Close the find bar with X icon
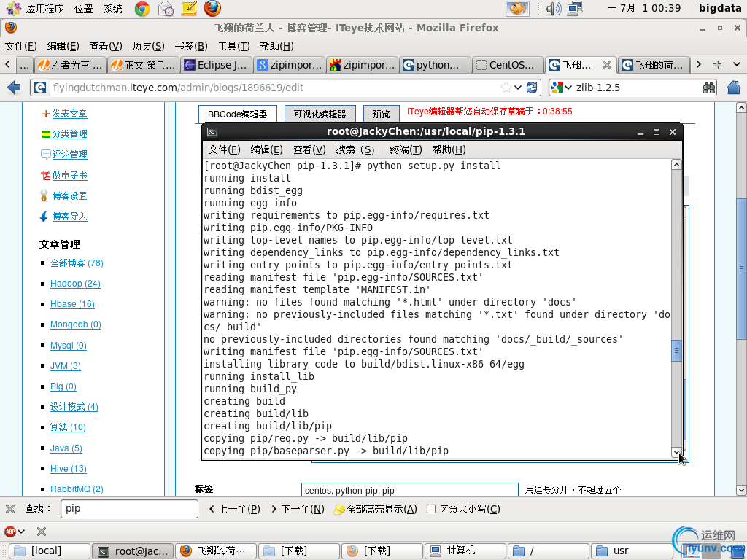Viewport: 747px width, 560px height. click(x=10, y=508)
